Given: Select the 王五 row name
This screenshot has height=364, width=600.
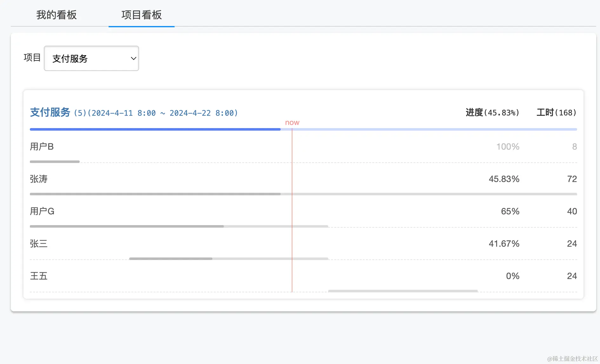Looking at the screenshot, I should (39, 276).
